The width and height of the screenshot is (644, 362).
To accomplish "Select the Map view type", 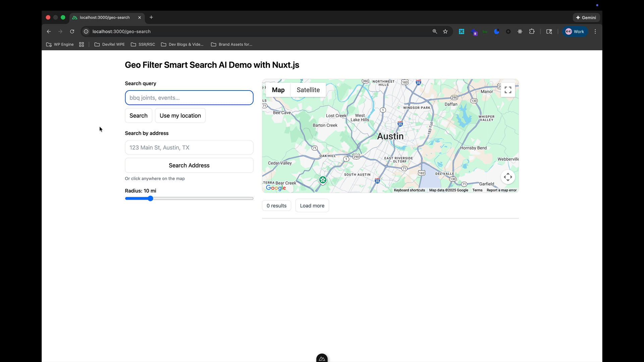I will coord(278,90).
